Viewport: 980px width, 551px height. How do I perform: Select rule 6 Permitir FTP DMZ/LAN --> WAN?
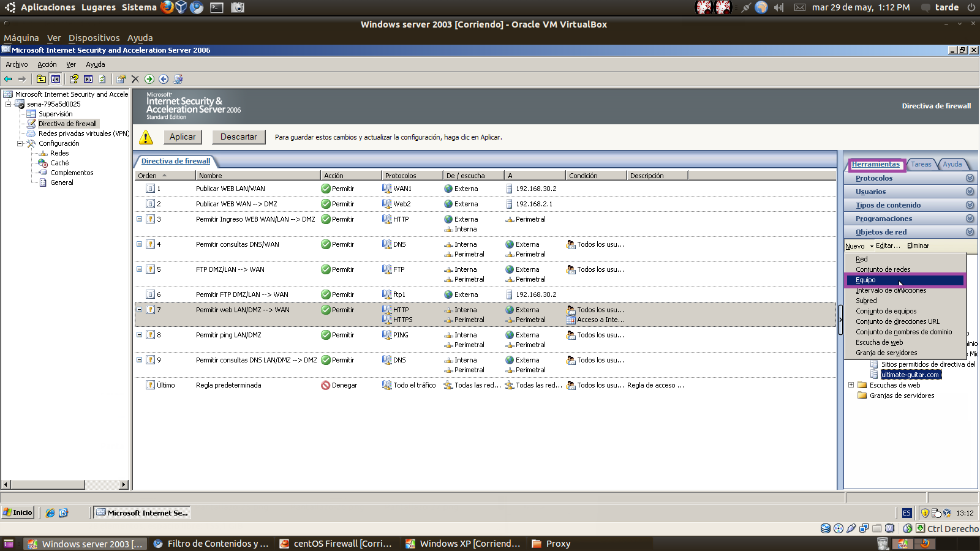coord(485,294)
